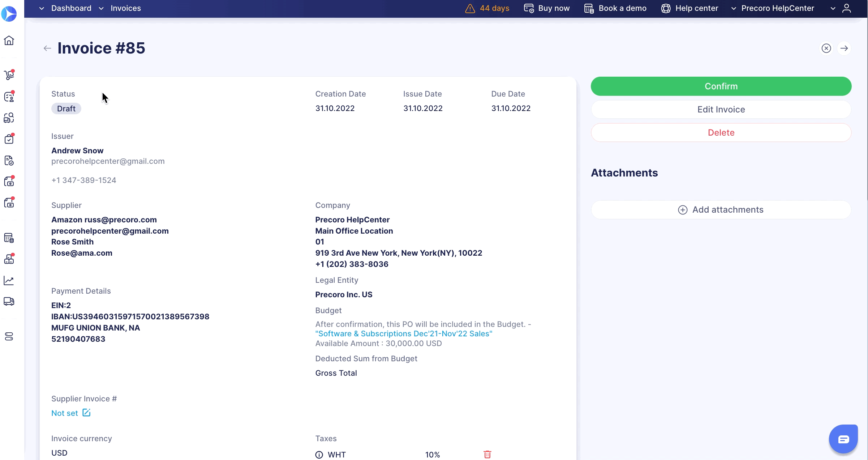Go to next invoice with right arrow

point(844,48)
